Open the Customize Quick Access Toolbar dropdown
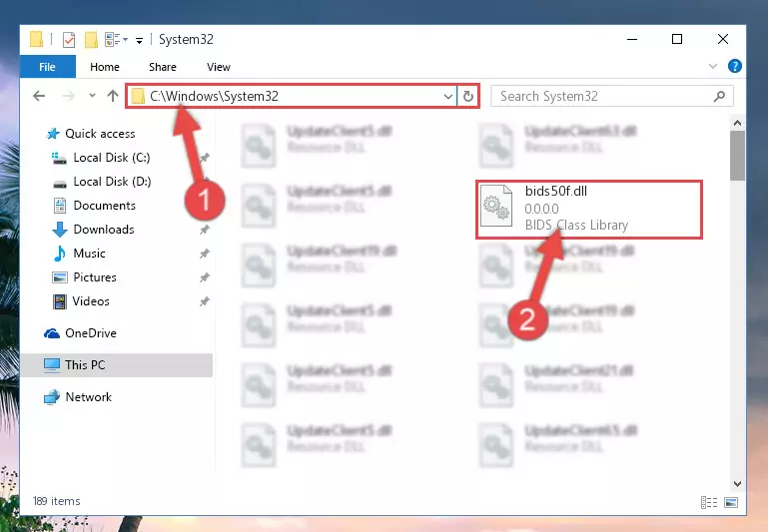This screenshot has width=768, height=532. point(140,41)
